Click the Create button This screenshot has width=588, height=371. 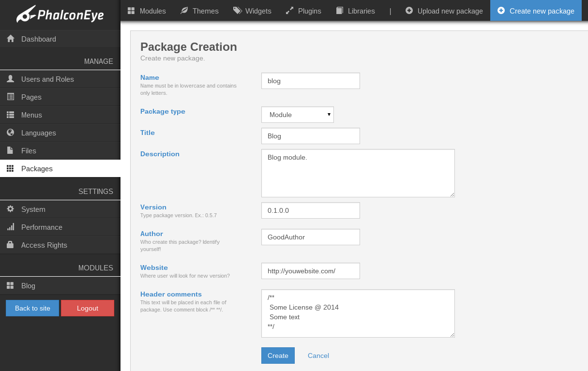click(x=278, y=356)
